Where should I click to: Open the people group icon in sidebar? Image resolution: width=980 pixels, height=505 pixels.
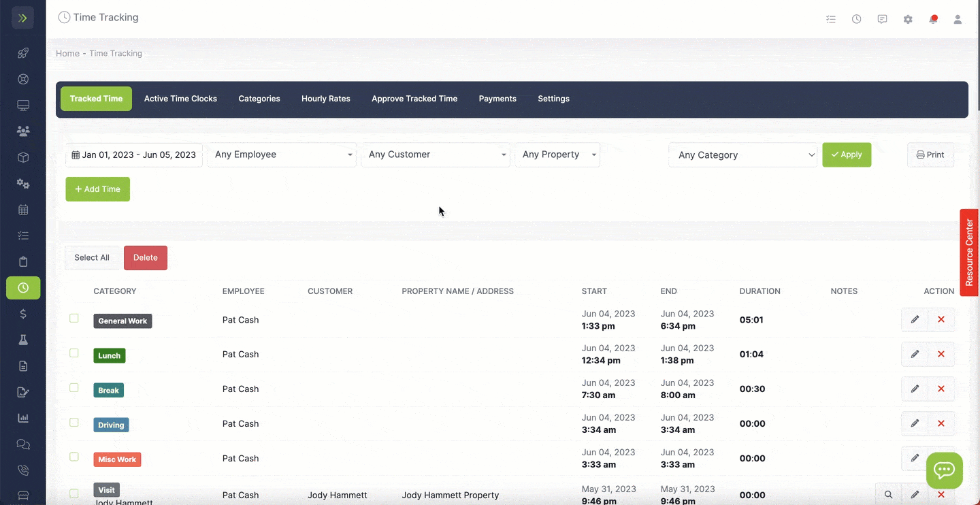23,131
